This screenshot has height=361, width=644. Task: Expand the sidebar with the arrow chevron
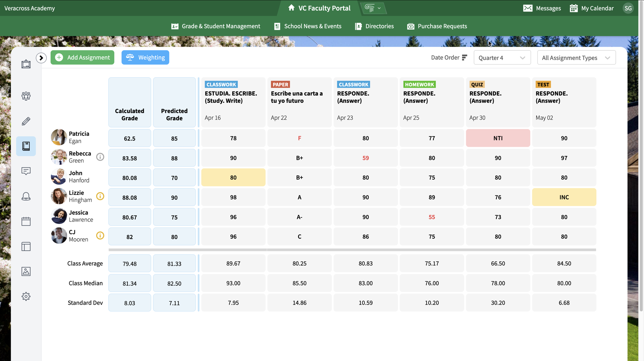click(41, 58)
